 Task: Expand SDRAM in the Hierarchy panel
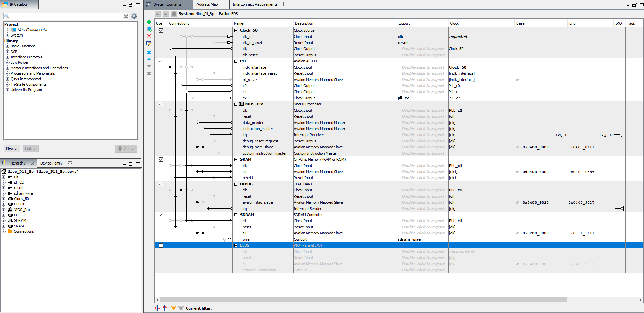pyautogui.click(x=3, y=220)
